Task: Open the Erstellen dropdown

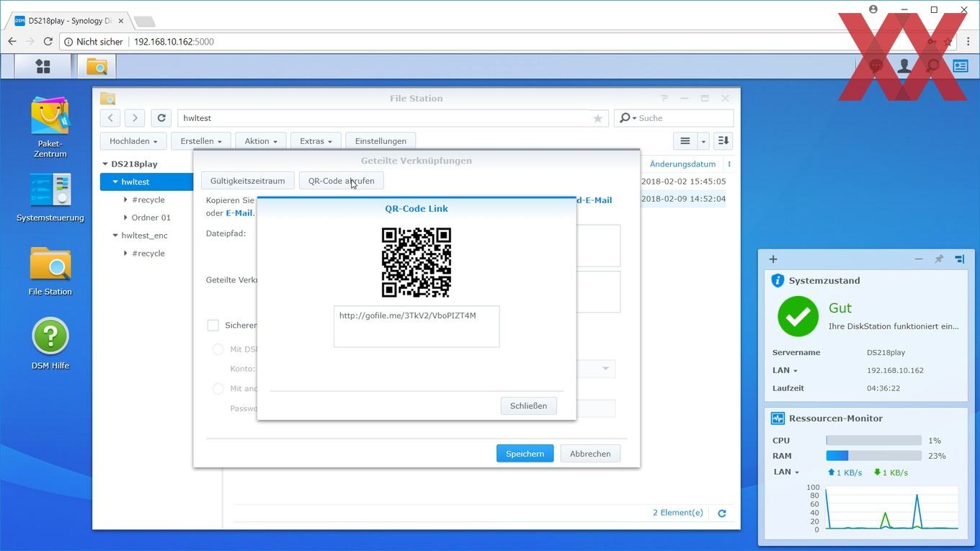Action: click(x=201, y=141)
